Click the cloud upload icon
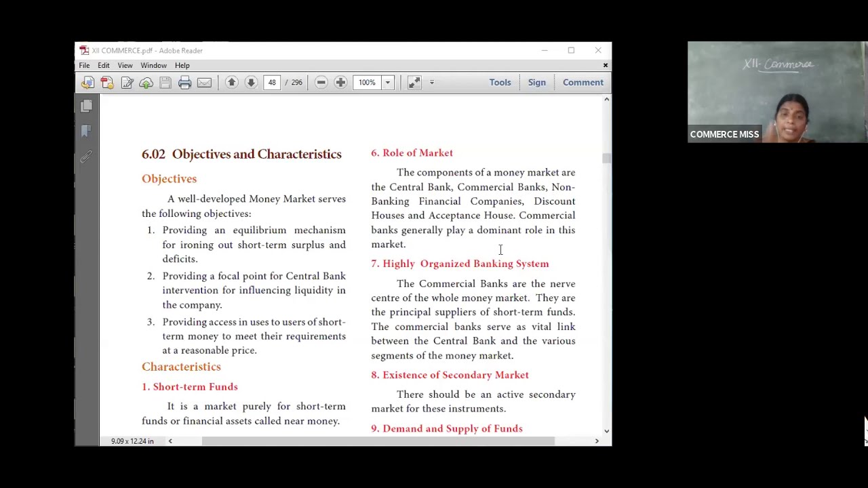 click(x=146, y=83)
